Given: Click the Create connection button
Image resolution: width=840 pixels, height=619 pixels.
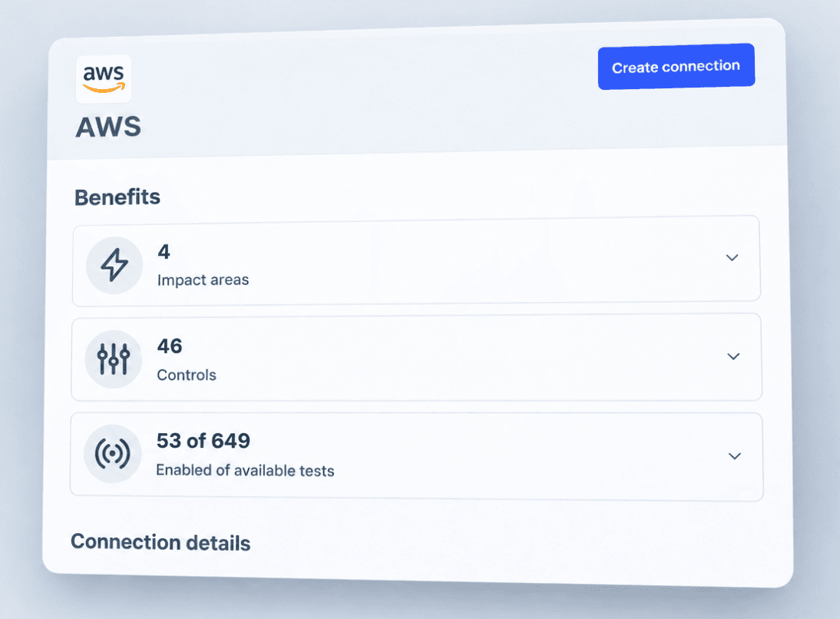Looking at the screenshot, I should click(x=676, y=67).
